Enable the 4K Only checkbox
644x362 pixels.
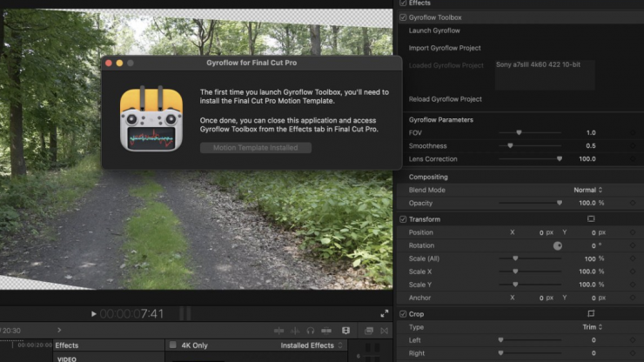172,345
